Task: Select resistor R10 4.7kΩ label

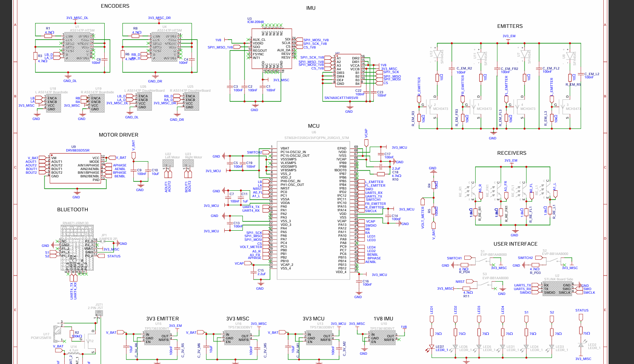Action: click(x=396, y=178)
